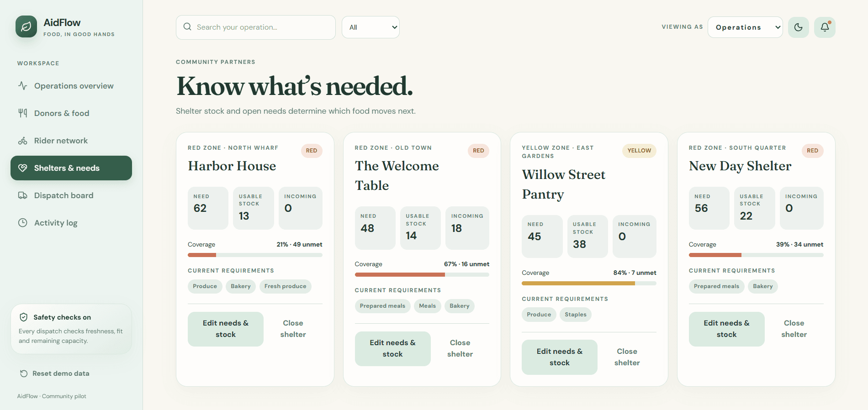Click the Safety checks on notice
This screenshot has height=410, width=868.
71,329
